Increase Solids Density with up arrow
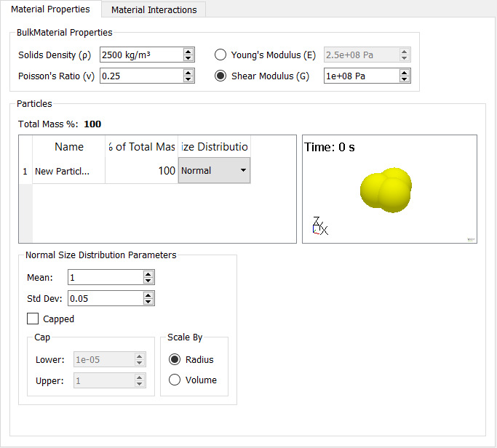This screenshot has width=497, height=448. tap(188, 51)
